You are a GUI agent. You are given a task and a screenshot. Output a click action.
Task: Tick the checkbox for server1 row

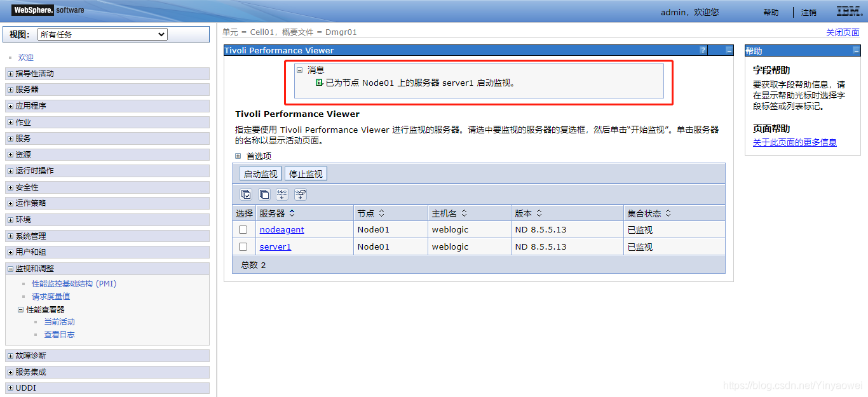coord(243,246)
